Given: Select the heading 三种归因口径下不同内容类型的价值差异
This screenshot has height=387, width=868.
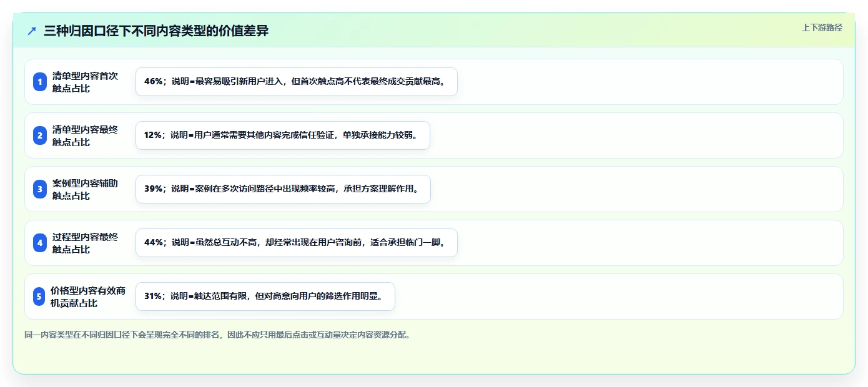Looking at the screenshot, I should point(156,31).
